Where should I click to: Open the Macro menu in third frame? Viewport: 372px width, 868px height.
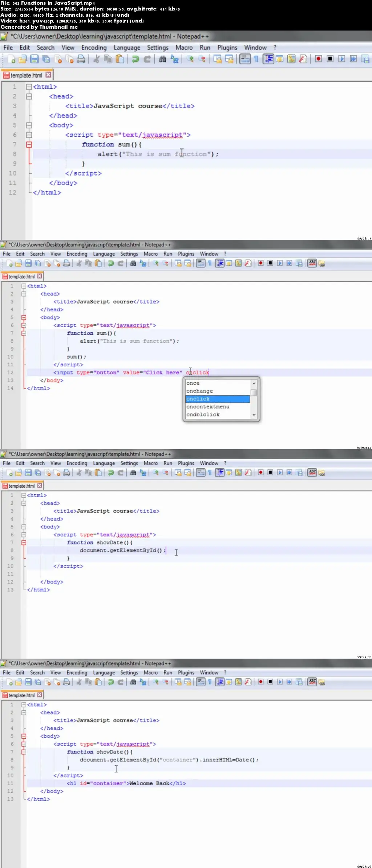pyautogui.click(x=151, y=463)
